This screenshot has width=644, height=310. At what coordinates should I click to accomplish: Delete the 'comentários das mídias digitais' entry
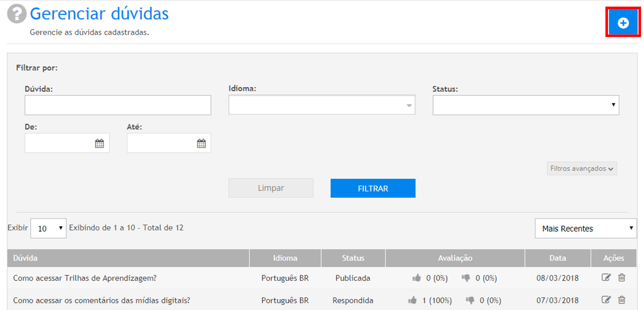pyautogui.click(x=622, y=300)
